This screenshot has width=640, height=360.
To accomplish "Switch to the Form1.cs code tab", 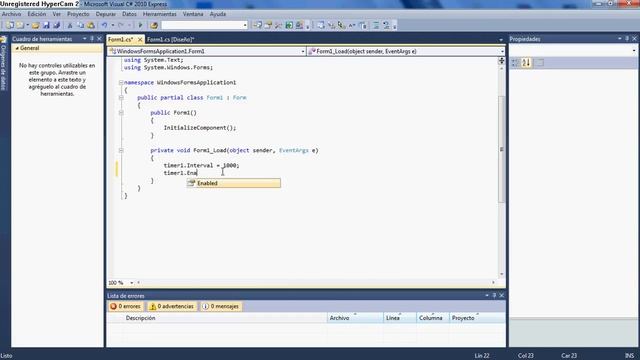I will pyautogui.click(x=121, y=40).
